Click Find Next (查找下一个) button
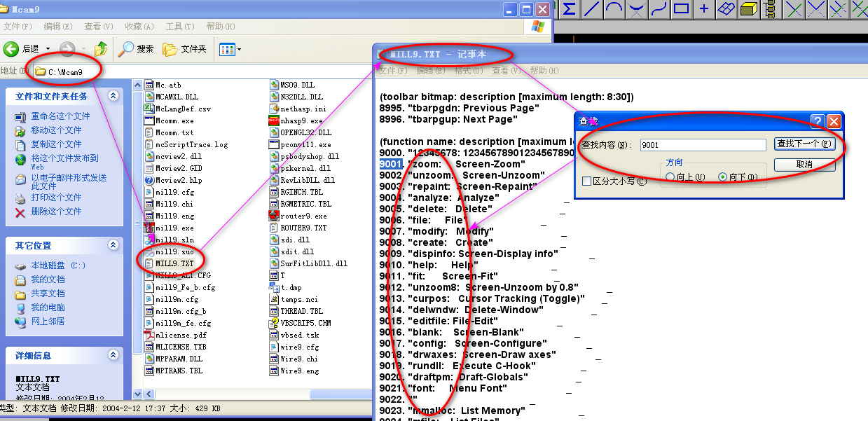The height and width of the screenshot is (421, 868). (804, 144)
